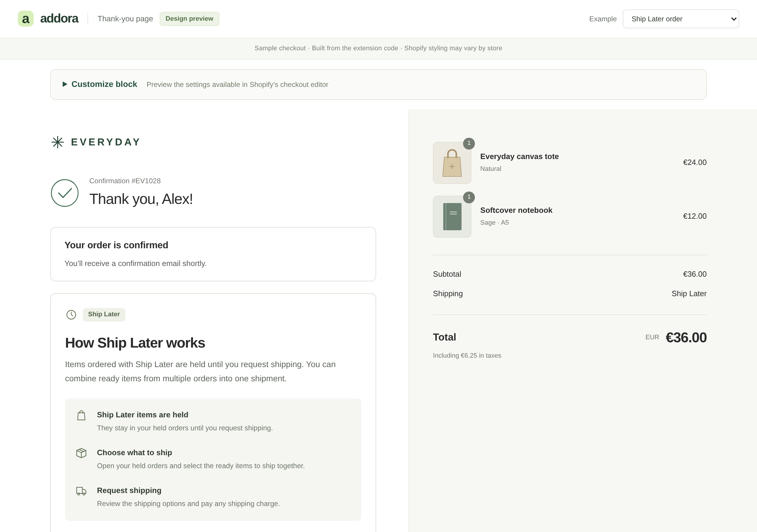Open the Example order dropdown
This screenshot has height=532, width=757.
(x=680, y=19)
